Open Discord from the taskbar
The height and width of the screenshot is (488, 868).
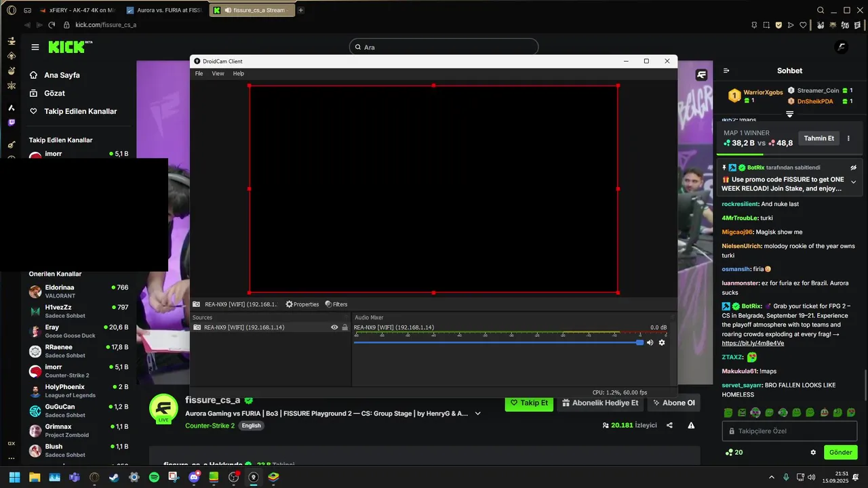(194, 477)
